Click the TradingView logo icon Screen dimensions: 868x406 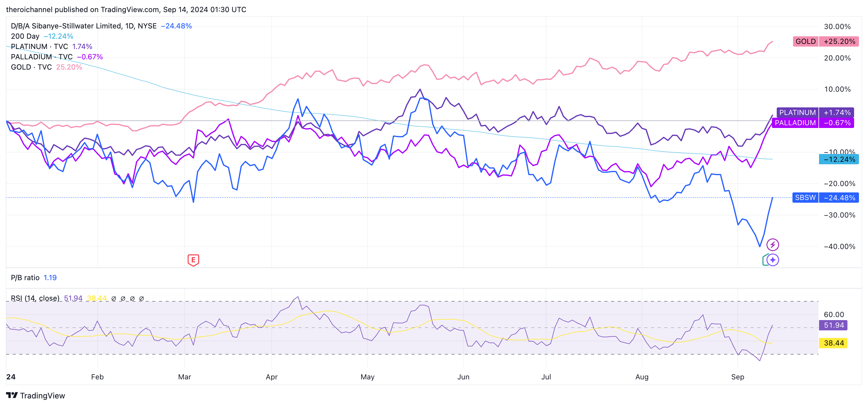(12, 395)
